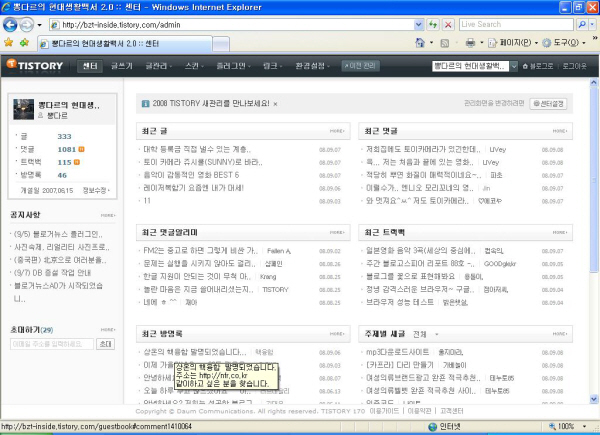
Task: Click the 이용약관 footer link
Action: click(x=419, y=411)
